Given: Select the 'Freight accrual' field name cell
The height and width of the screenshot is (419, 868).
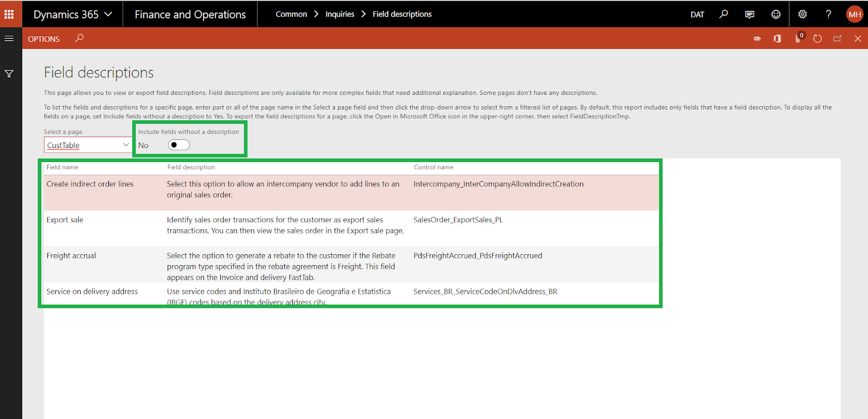Looking at the screenshot, I should click(71, 256).
